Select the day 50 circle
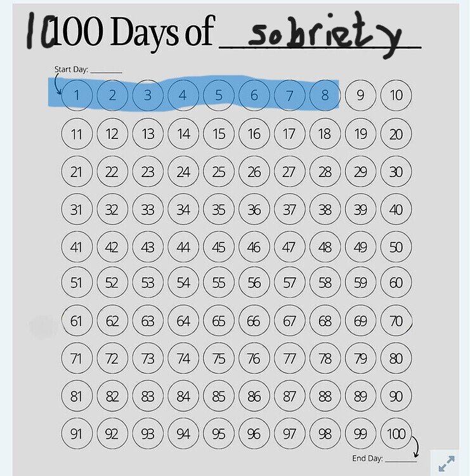The height and width of the screenshot is (476, 470). pos(396,246)
